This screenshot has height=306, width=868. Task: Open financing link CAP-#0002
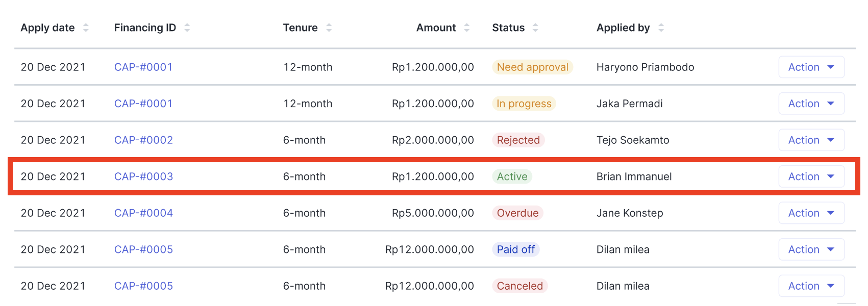[x=143, y=140]
